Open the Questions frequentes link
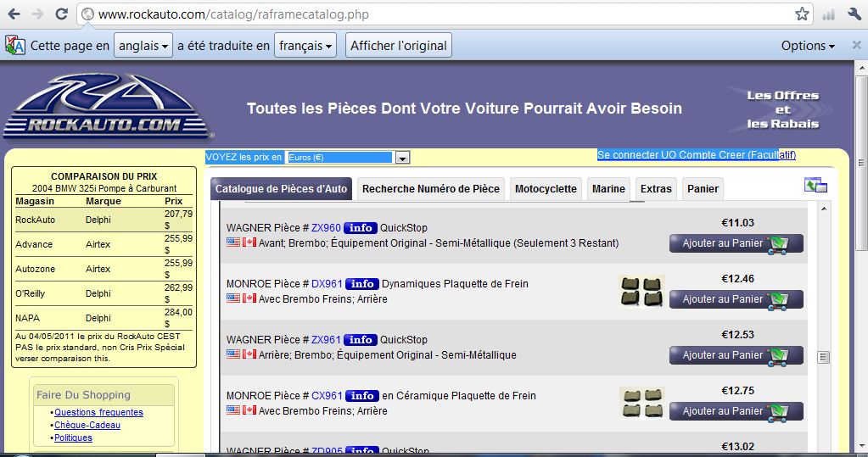This screenshot has width=868, height=457. (x=98, y=412)
